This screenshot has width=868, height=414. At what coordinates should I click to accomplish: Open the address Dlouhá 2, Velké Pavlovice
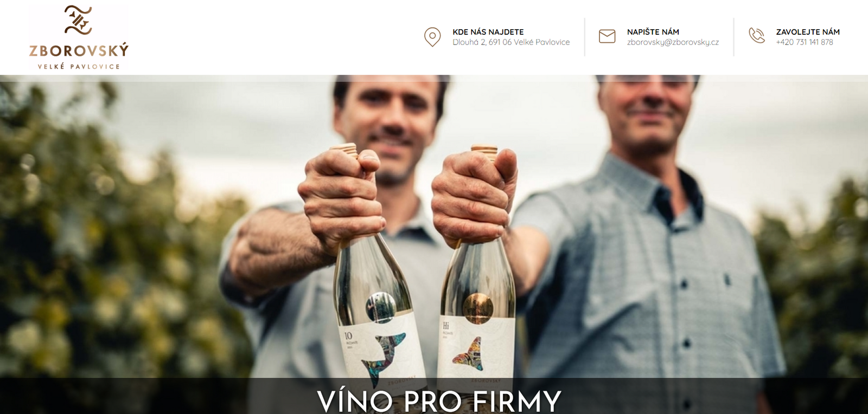click(x=511, y=42)
